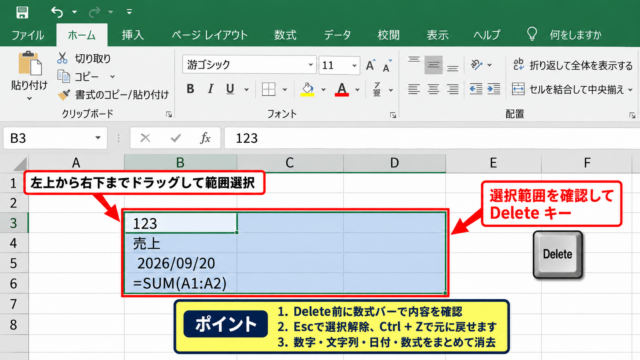The width and height of the screenshot is (640, 360).
Task: Open the 游ゴシック font name dropdown
Action: [x=311, y=65]
